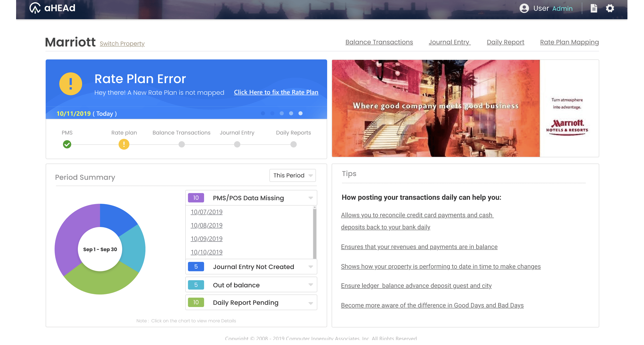Screen dimensions: 644x345
Task: Click the aHEAd logo icon
Action: point(35,8)
